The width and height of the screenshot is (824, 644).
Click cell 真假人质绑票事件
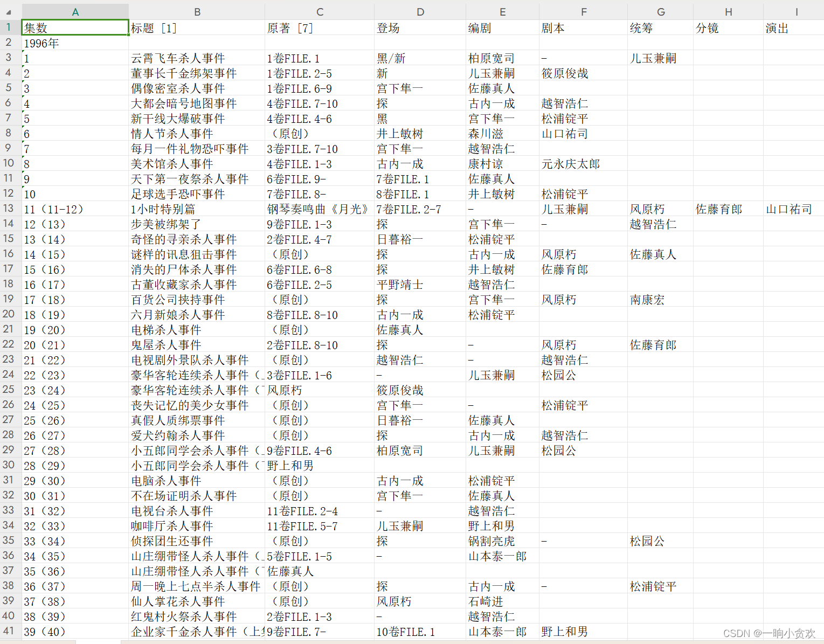(197, 420)
